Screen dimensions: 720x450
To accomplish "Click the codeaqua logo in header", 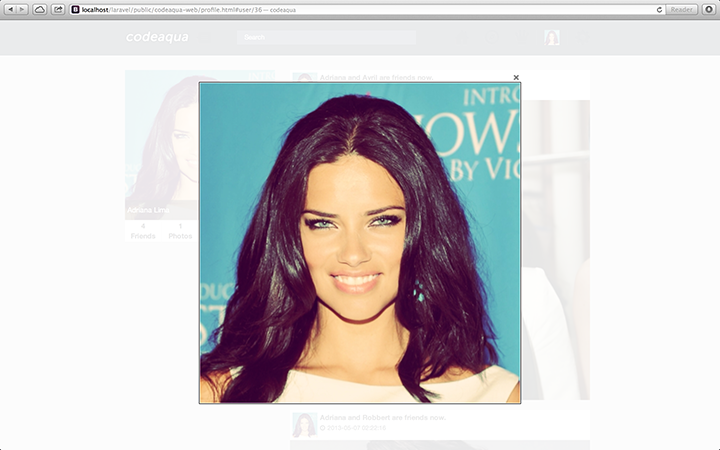I will pos(157,37).
